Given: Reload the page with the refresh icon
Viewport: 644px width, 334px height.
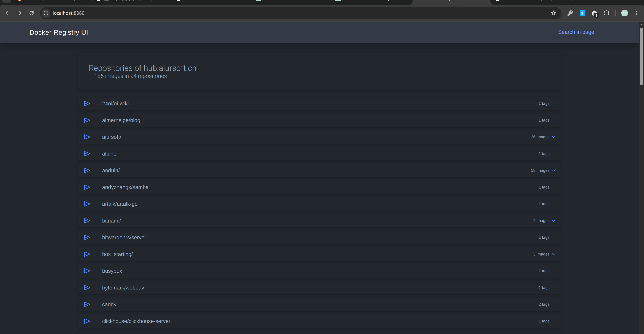Looking at the screenshot, I should [x=32, y=13].
